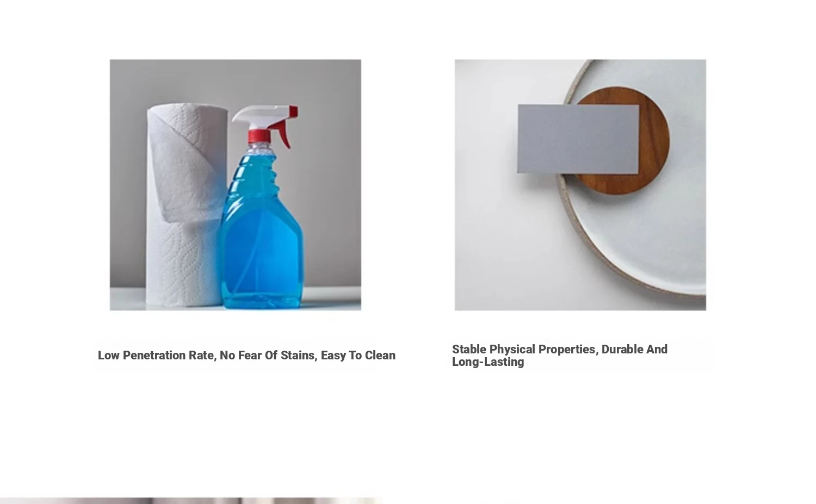Click the words 'Easy To Clean'
This screenshot has width=816, height=504.
click(x=358, y=355)
